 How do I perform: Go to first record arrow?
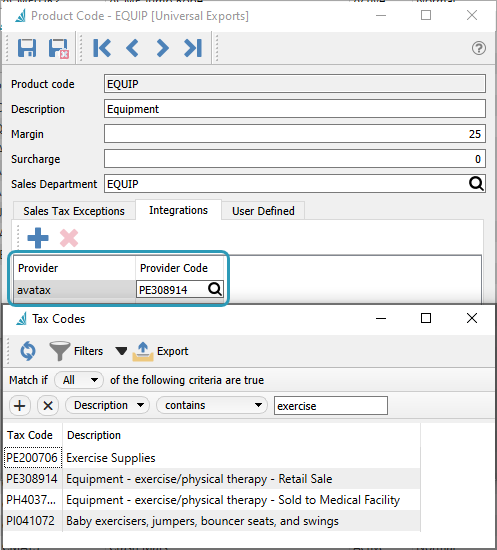pos(102,48)
